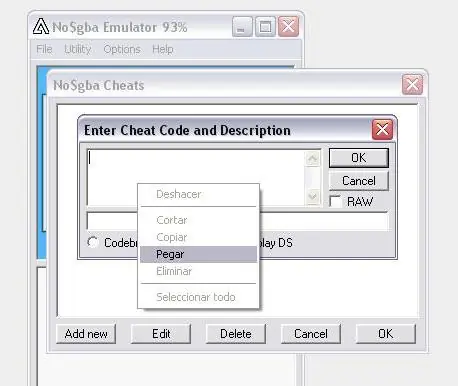This screenshot has width=458, height=386.
Task: Minimize the NoSgba Emulator window
Action: tap(242, 27)
